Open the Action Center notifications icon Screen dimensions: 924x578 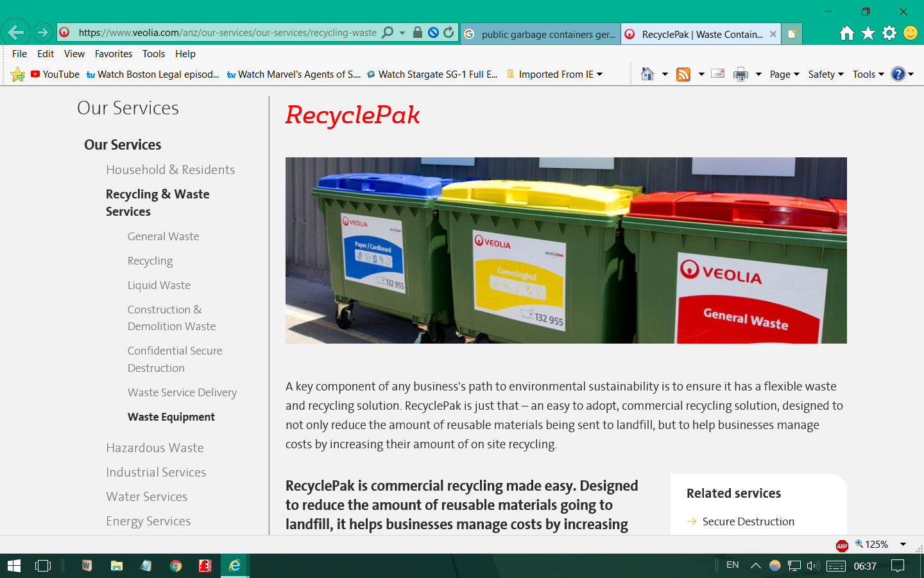tap(898, 566)
